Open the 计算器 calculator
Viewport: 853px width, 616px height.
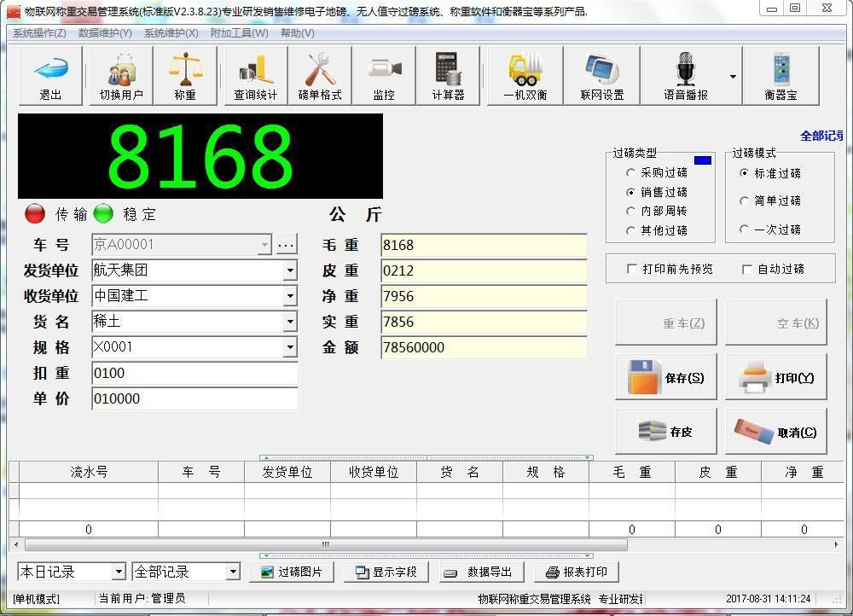coord(450,75)
